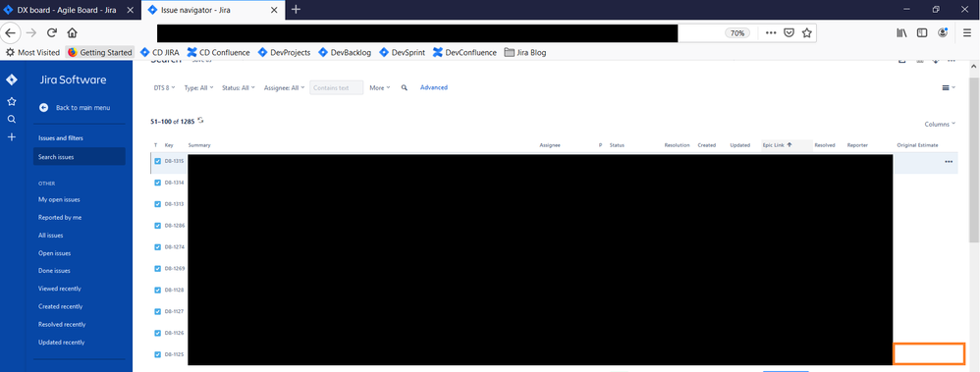Sort by the Epic Link column header
The height and width of the screenshot is (372, 980).
click(x=787, y=145)
